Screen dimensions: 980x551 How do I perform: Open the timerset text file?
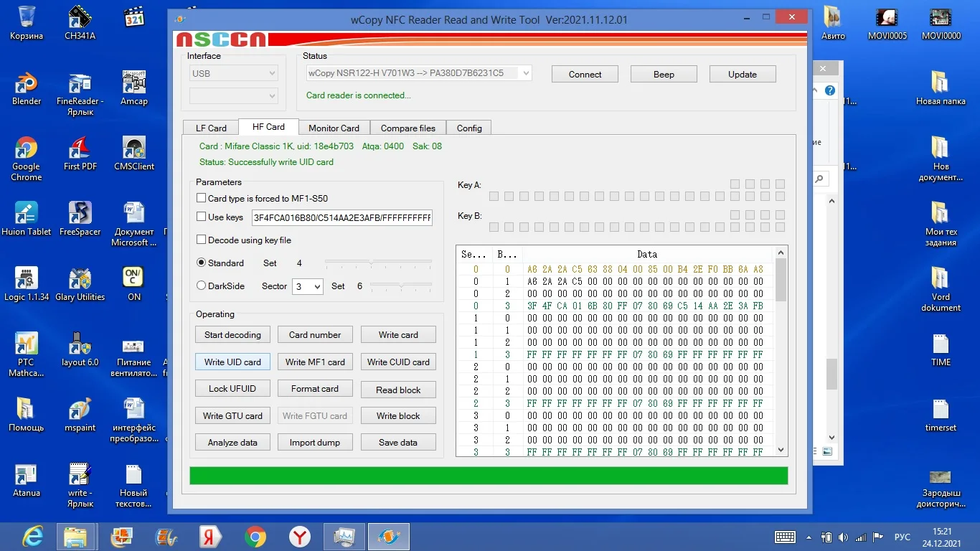point(941,415)
